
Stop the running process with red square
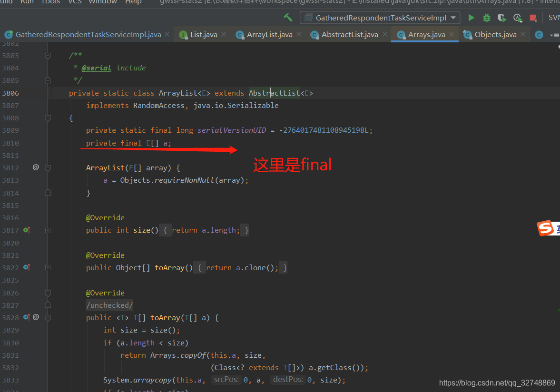pyautogui.click(x=533, y=18)
